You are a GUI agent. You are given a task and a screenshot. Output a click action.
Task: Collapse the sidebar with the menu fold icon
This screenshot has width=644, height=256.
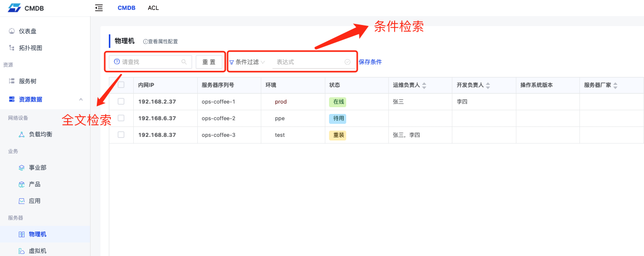click(x=99, y=8)
